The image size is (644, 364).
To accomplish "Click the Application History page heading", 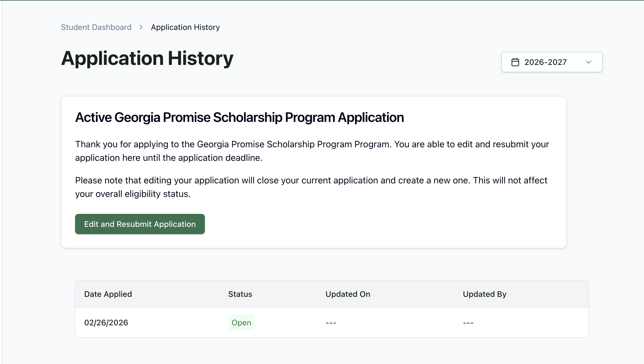I will [x=147, y=58].
